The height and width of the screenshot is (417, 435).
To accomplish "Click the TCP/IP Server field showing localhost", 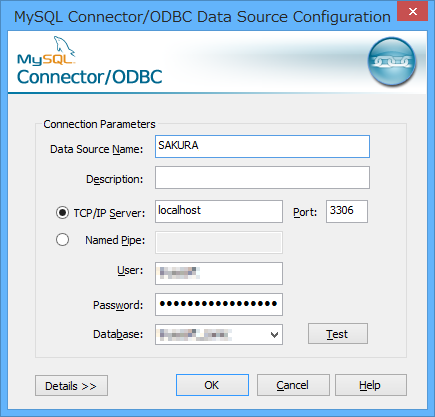I will click(219, 211).
